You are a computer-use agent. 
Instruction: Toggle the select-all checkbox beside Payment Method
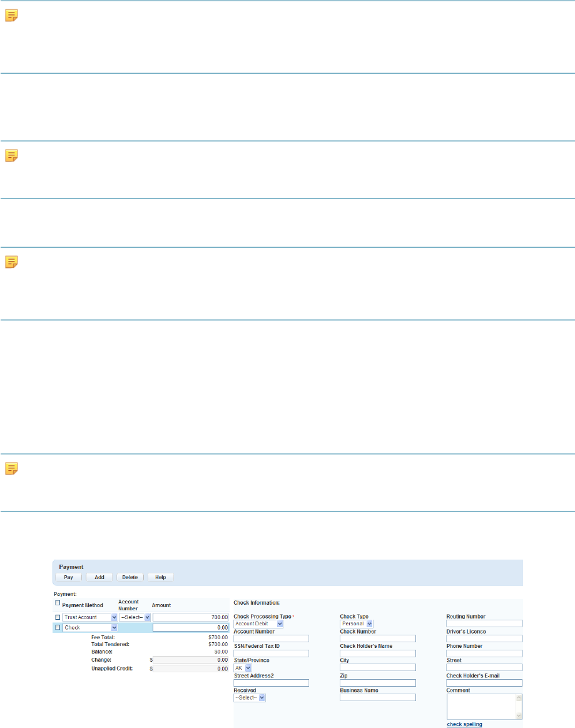(x=58, y=603)
